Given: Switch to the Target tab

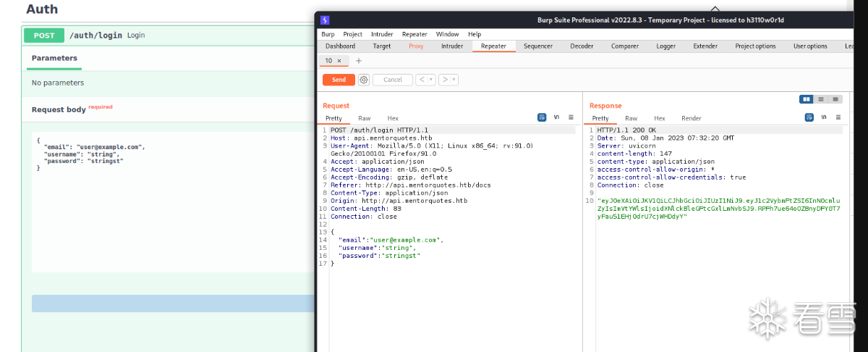Looking at the screenshot, I should (x=382, y=46).
